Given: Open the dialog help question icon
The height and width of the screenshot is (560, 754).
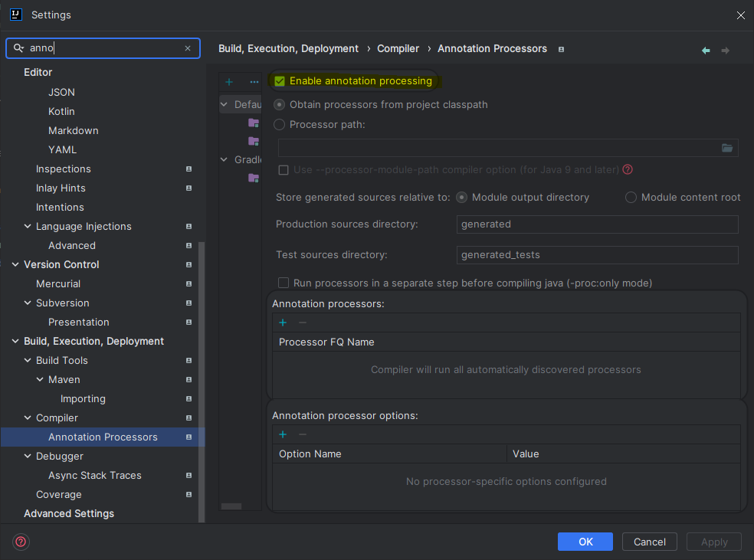Looking at the screenshot, I should (x=21, y=542).
